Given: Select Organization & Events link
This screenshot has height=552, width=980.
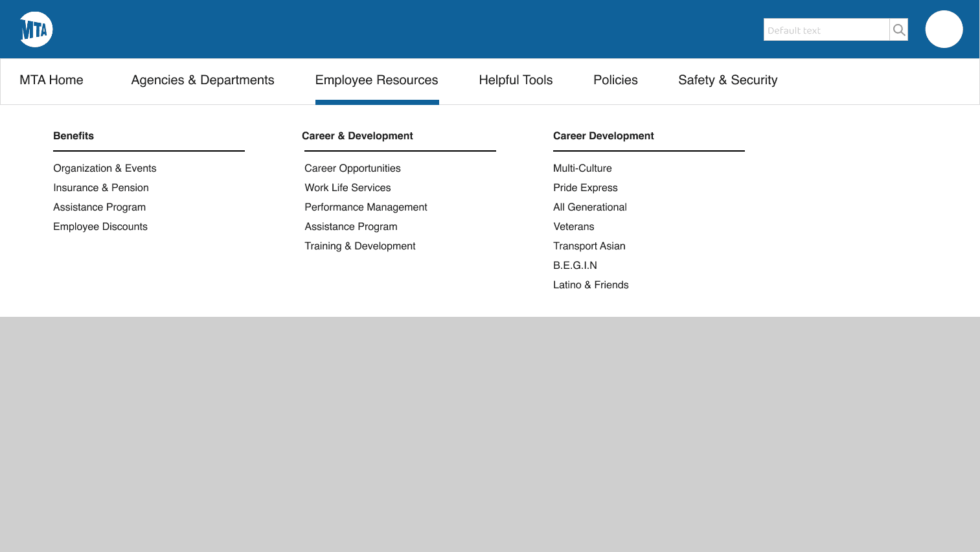Looking at the screenshot, I should click(x=104, y=168).
